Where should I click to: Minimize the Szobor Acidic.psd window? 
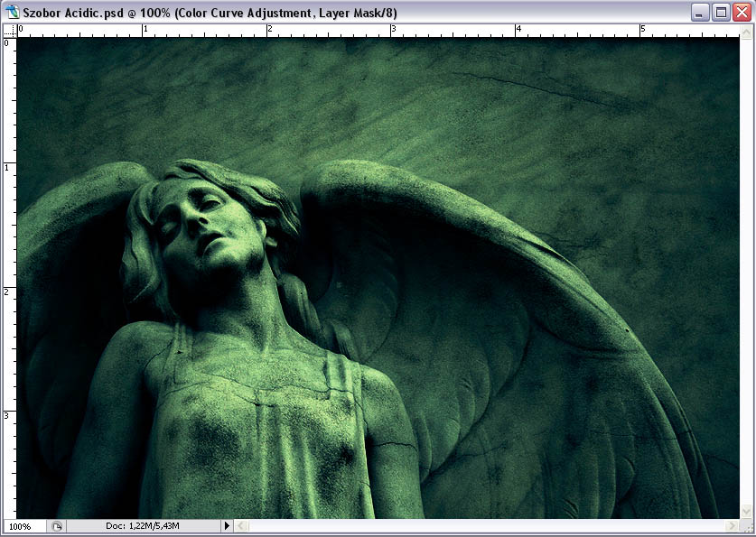pyautogui.click(x=701, y=13)
